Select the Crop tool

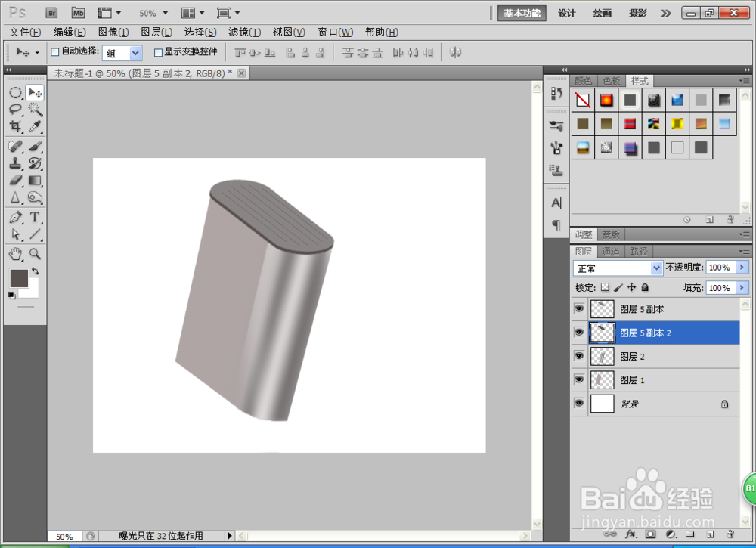(x=15, y=126)
